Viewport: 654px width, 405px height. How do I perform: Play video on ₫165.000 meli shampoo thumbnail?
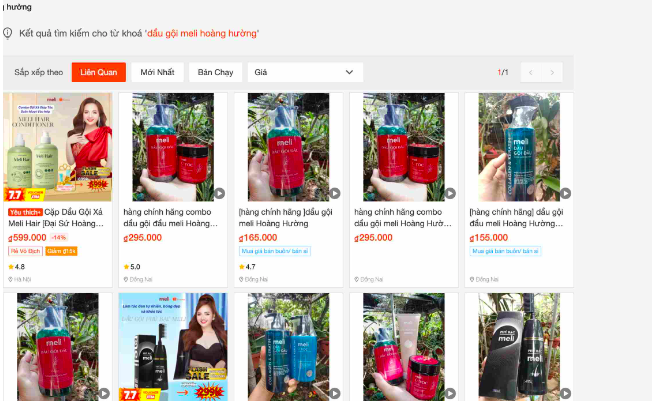pos(335,194)
